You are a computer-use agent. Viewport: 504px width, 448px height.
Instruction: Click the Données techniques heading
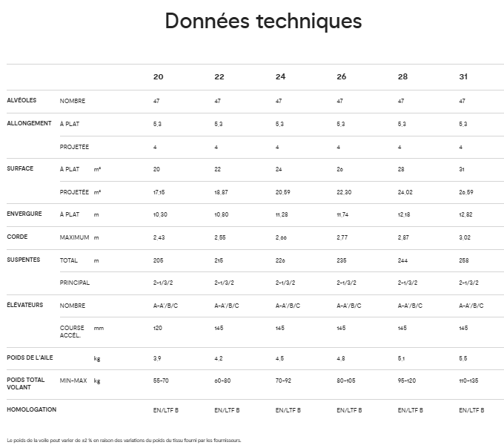[263, 22]
